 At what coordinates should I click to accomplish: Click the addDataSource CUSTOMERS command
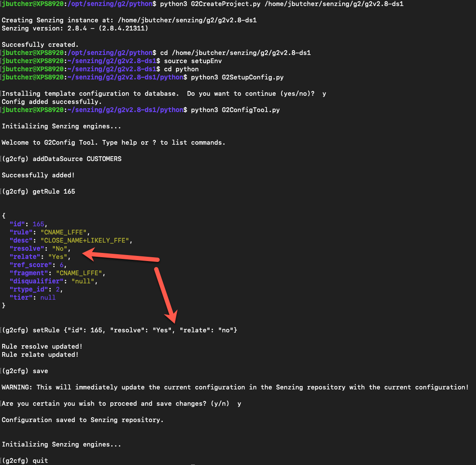77,159
